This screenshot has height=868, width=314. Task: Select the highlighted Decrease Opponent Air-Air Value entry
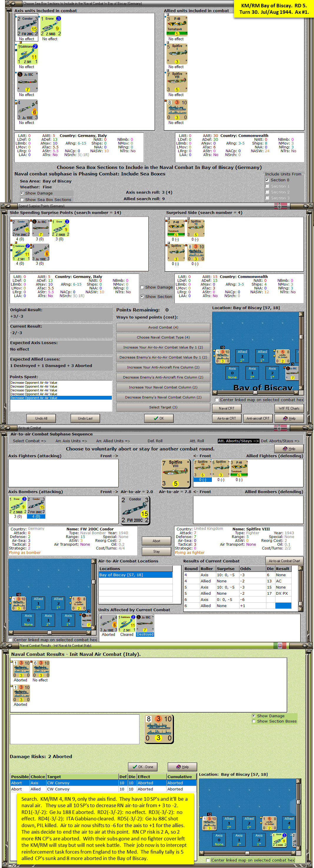coord(61,398)
